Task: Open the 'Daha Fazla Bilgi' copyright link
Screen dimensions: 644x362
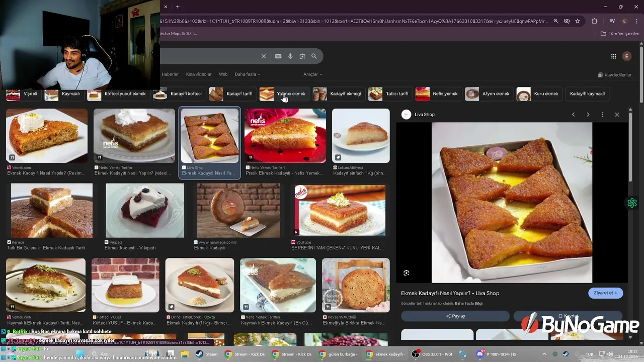Action: [x=468, y=304]
